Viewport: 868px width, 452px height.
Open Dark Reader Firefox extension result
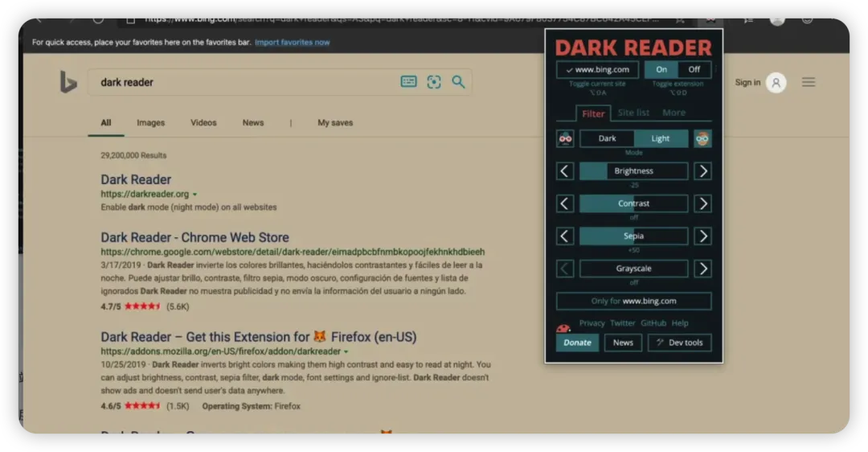(259, 337)
